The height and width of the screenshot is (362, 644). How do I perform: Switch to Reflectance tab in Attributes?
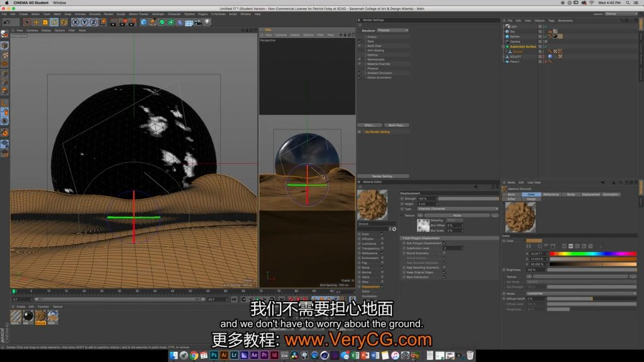pyautogui.click(x=551, y=195)
